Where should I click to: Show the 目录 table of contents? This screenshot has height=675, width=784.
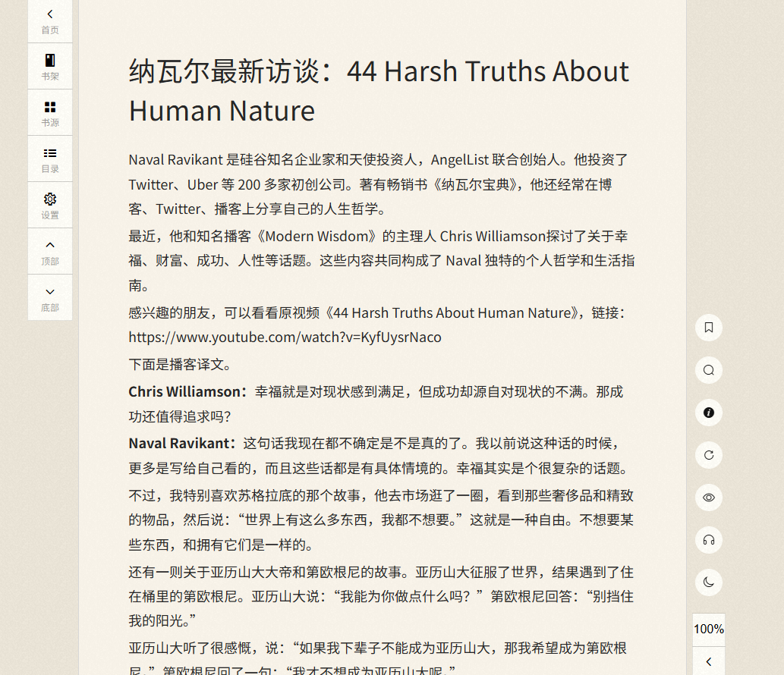pyautogui.click(x=50, y=159)
